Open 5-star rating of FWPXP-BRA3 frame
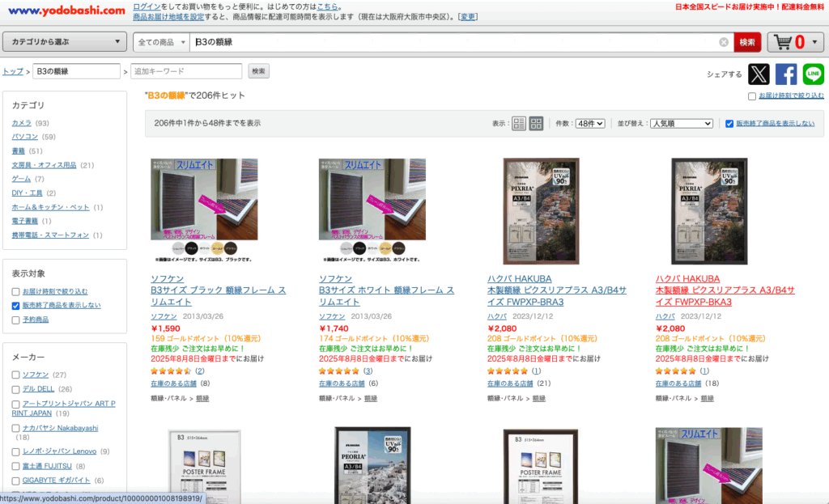 click(508, 371)
